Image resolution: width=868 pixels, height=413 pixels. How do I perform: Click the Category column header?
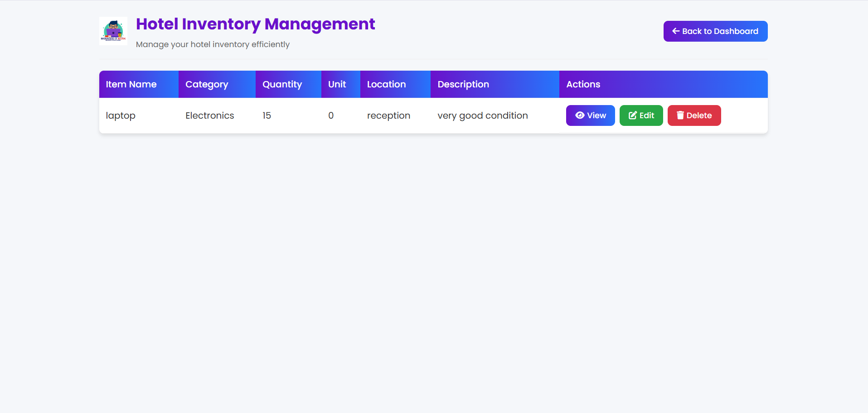click(x=207, y=84)
